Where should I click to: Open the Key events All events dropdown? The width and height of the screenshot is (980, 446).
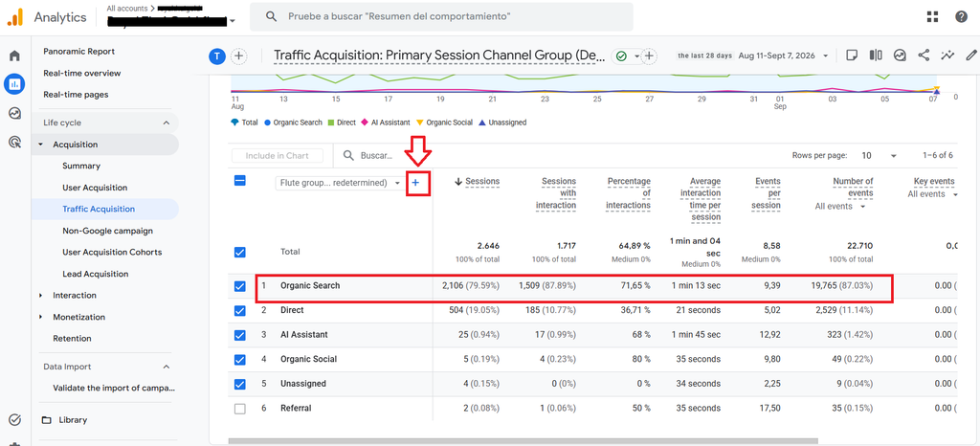932,194
